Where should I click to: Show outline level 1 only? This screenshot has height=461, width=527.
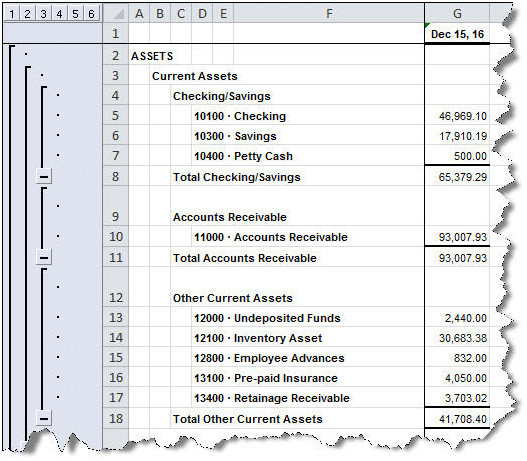point(11,14)
